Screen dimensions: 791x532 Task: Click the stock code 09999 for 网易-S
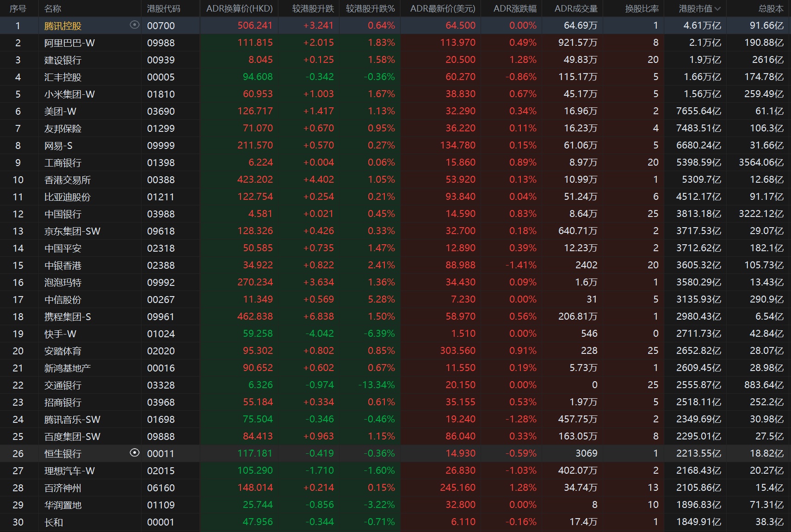pos(161,146)
